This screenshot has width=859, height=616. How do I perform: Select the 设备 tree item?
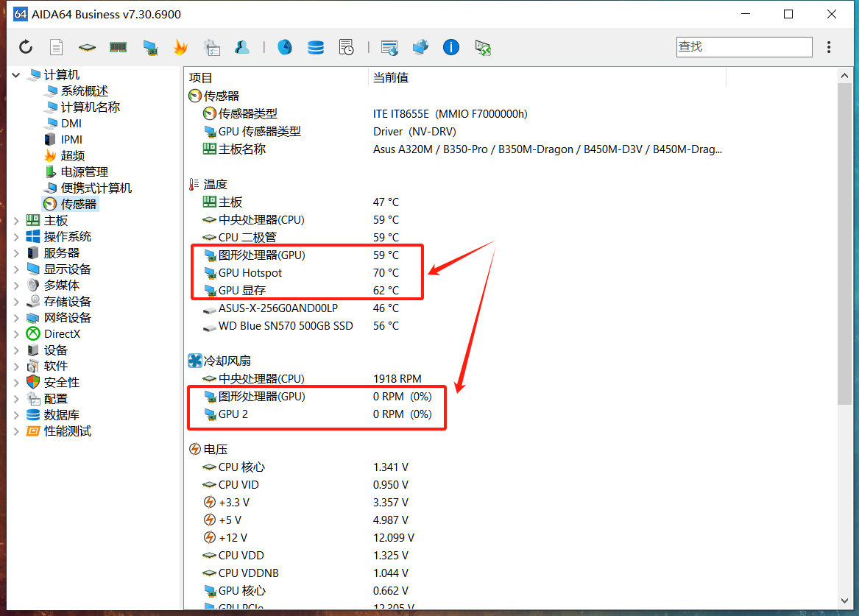55,350
